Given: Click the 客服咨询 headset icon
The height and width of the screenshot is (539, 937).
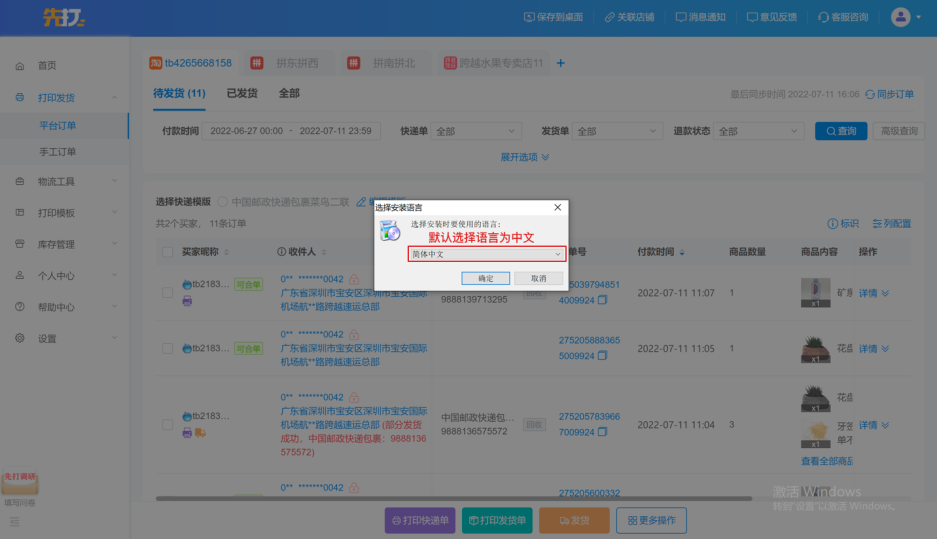Looking at the screenshot, I should point(823,17).
